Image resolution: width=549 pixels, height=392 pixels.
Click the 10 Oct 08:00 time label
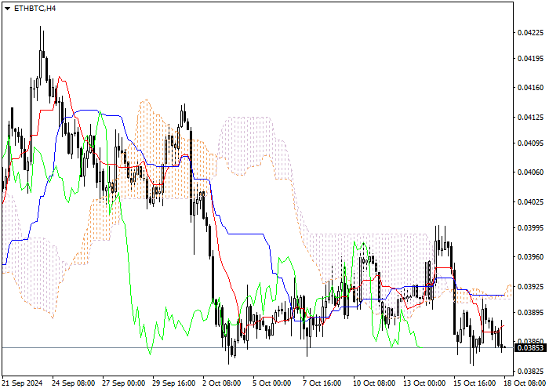point(375,383)
